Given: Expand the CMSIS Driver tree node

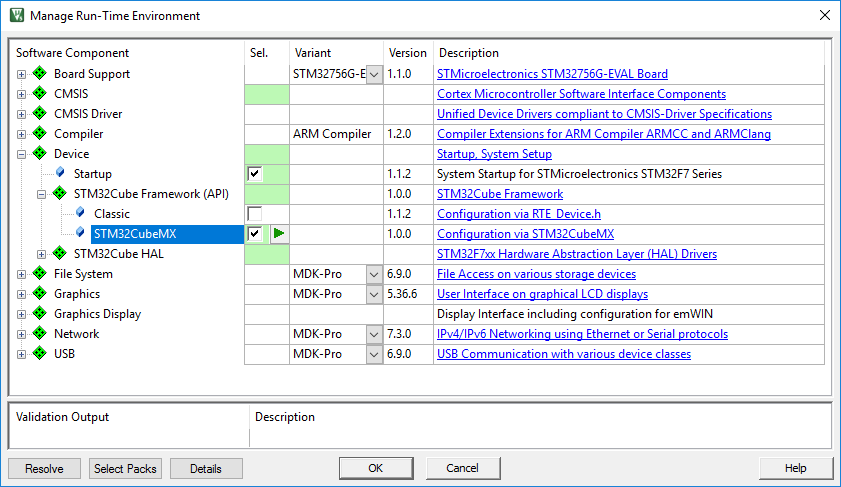Looking at the screenshot, I should pyautogui.click(x=21, y=114).
